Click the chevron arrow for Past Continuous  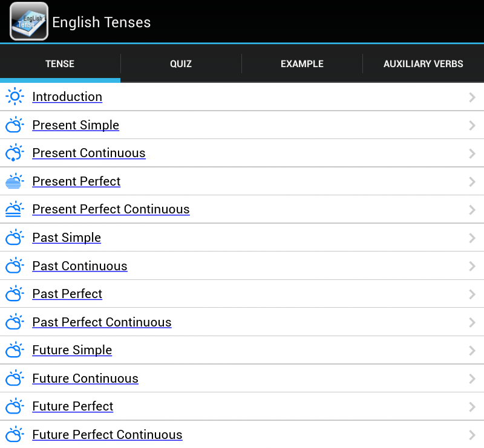tap(472, 266)
